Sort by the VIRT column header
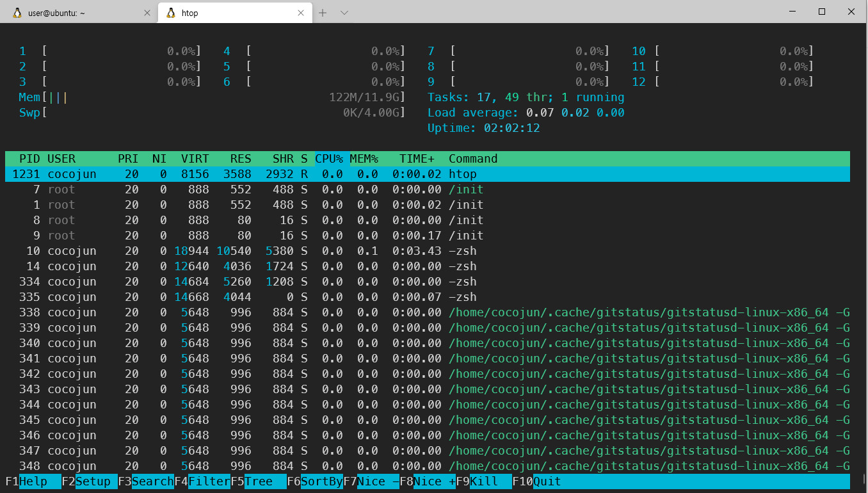This screenshot has height=493, width=868. [195, 159]
